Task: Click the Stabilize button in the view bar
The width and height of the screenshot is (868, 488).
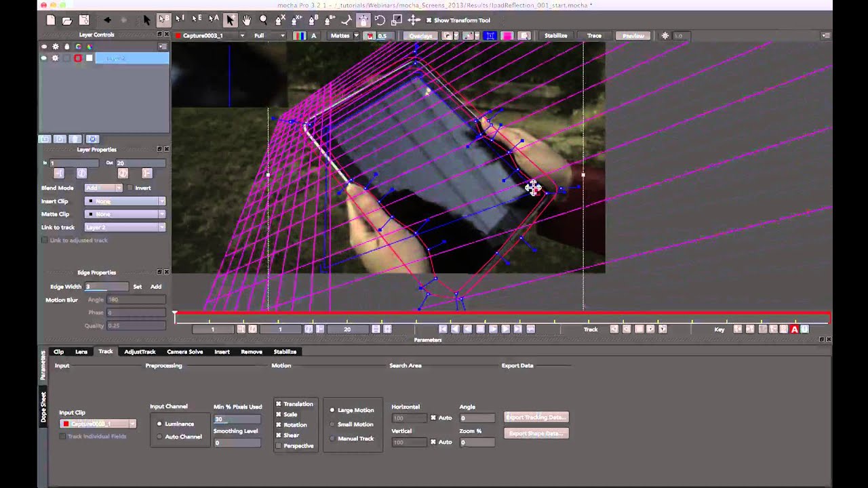Action: pos(555,36)
